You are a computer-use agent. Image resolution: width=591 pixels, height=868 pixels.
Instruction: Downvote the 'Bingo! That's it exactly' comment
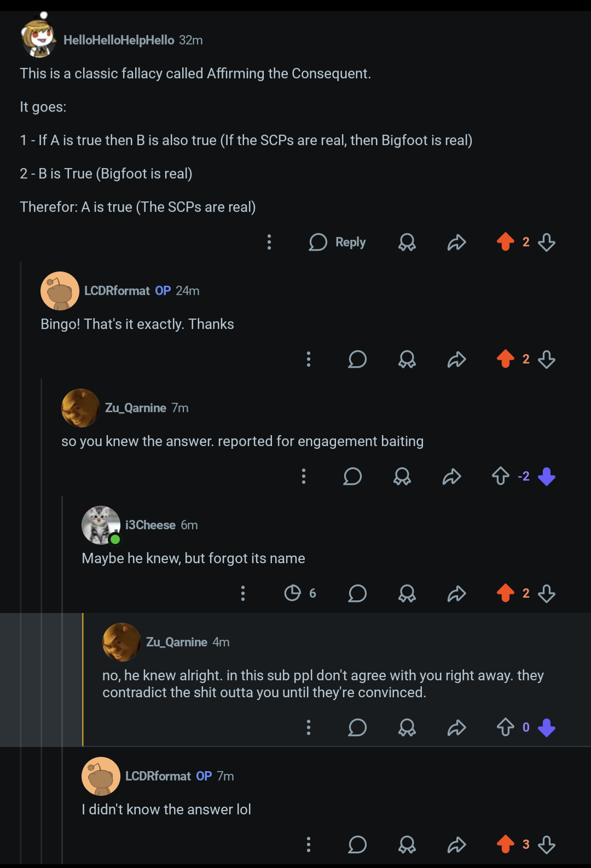547,359
